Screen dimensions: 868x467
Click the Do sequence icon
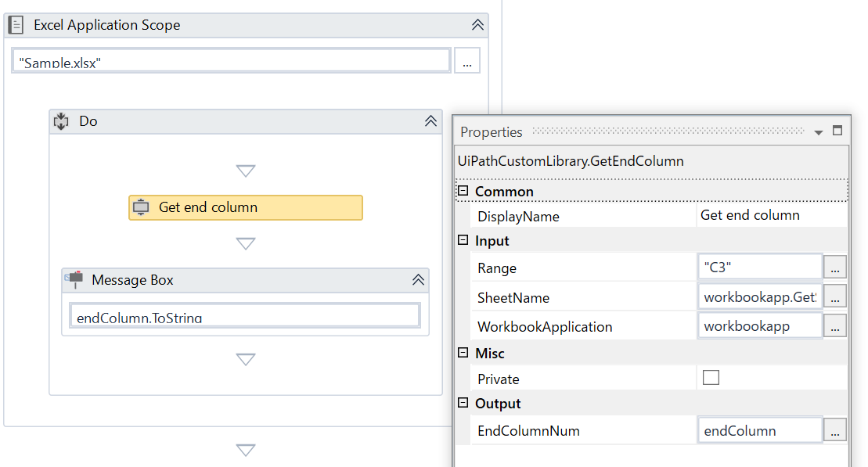(62, 121)
